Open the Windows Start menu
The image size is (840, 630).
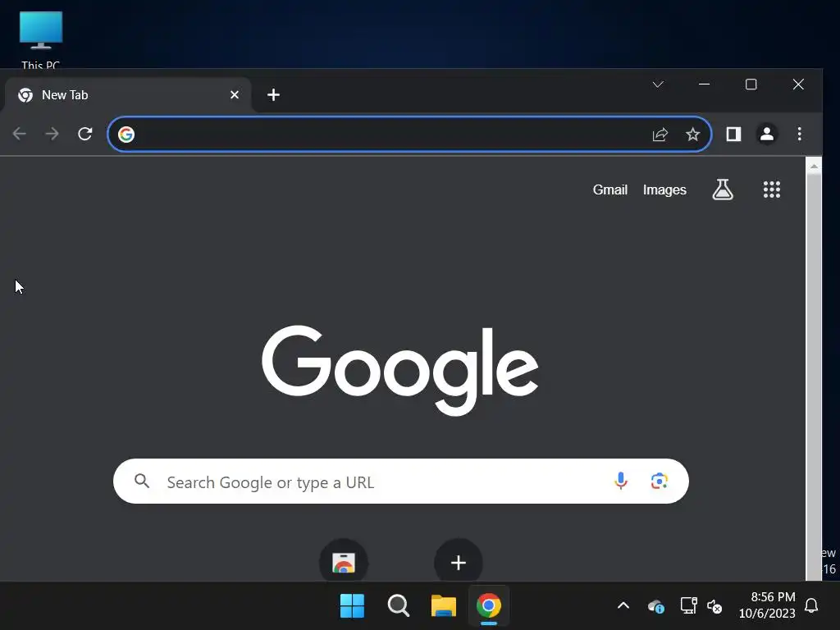(352, 606)
